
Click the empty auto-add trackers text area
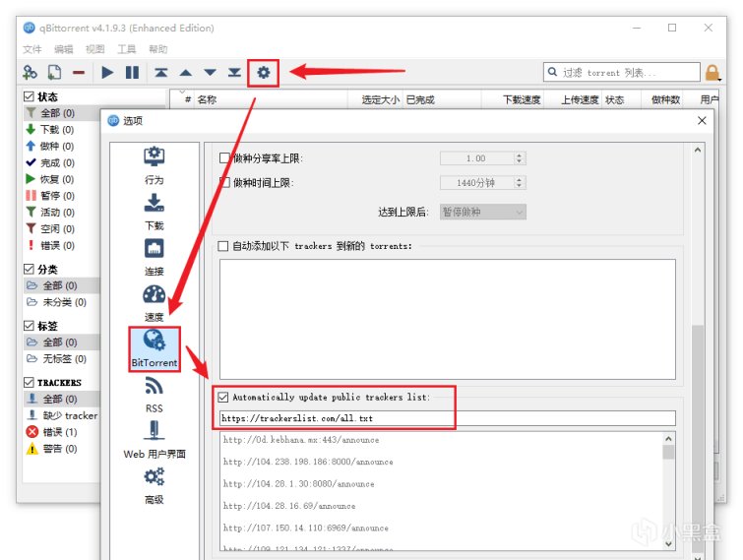tap(448, 319)
